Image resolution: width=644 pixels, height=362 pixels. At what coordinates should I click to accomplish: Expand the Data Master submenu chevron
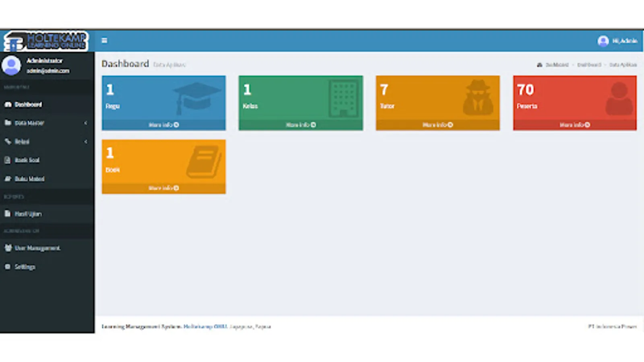point(86,123)
